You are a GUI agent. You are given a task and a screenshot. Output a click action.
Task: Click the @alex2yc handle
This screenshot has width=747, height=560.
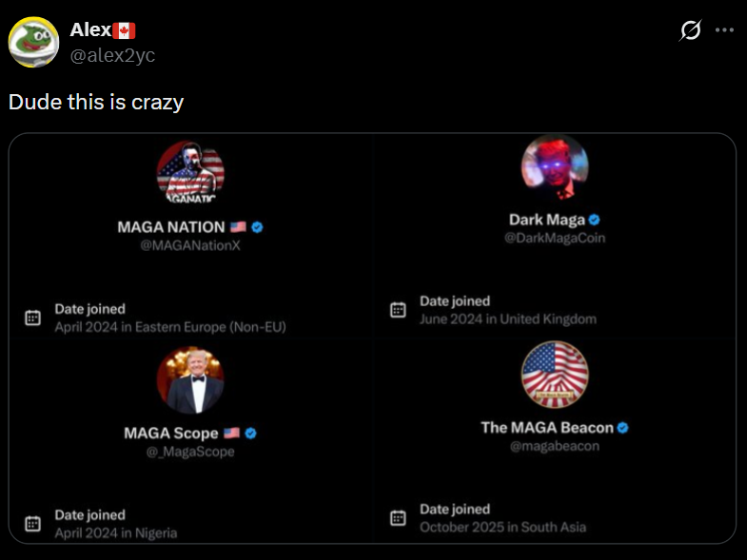tap(112, 55)
